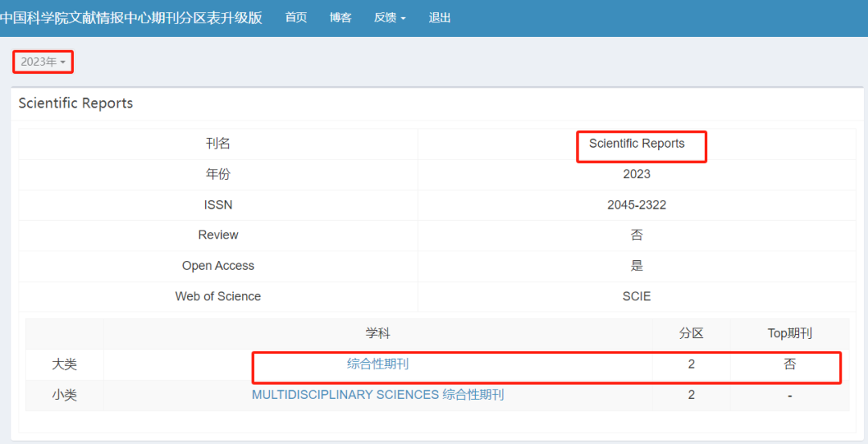The image size is (868, 444).
Task: Select the 大类 row 分区 value 2
Action: 691,365
